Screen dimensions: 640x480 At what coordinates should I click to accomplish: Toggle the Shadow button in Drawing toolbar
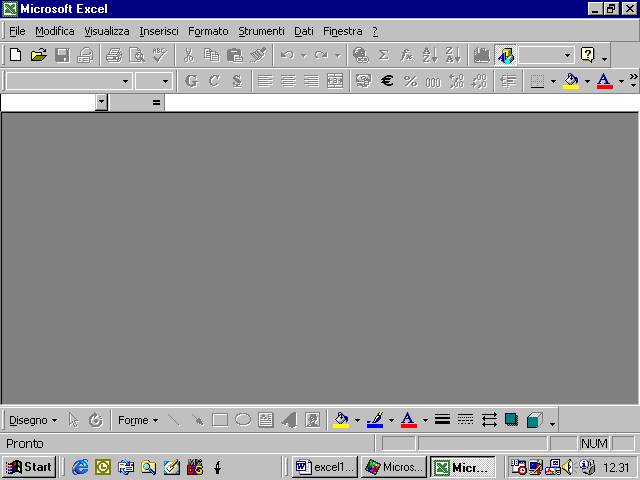(x=511, y=420)
